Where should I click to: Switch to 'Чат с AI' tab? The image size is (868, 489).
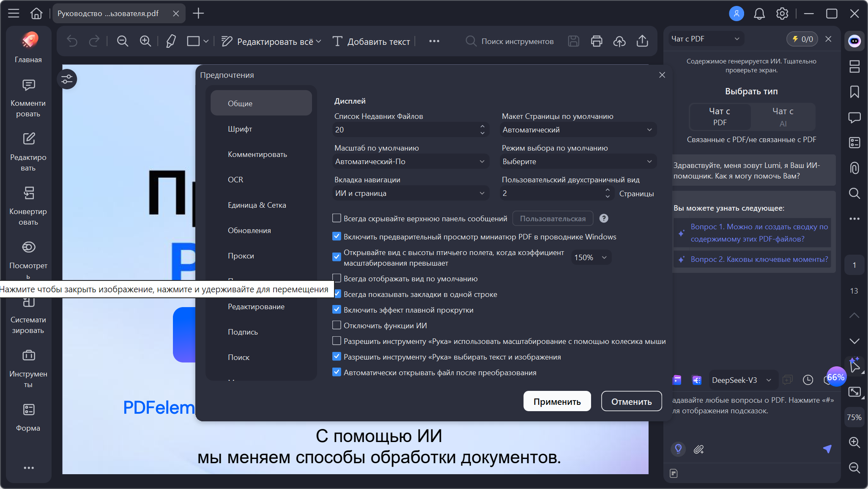[x=783, y=117]
